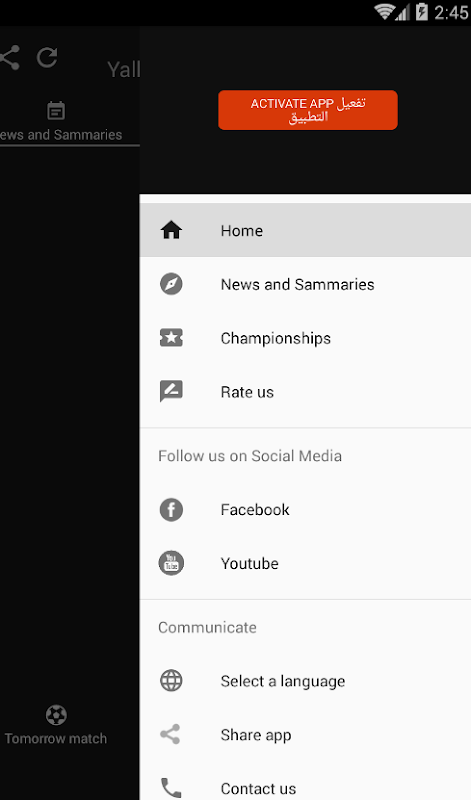Switch to Tomorrow match tab
Screen dimensions: 471x800
(56, 726)
